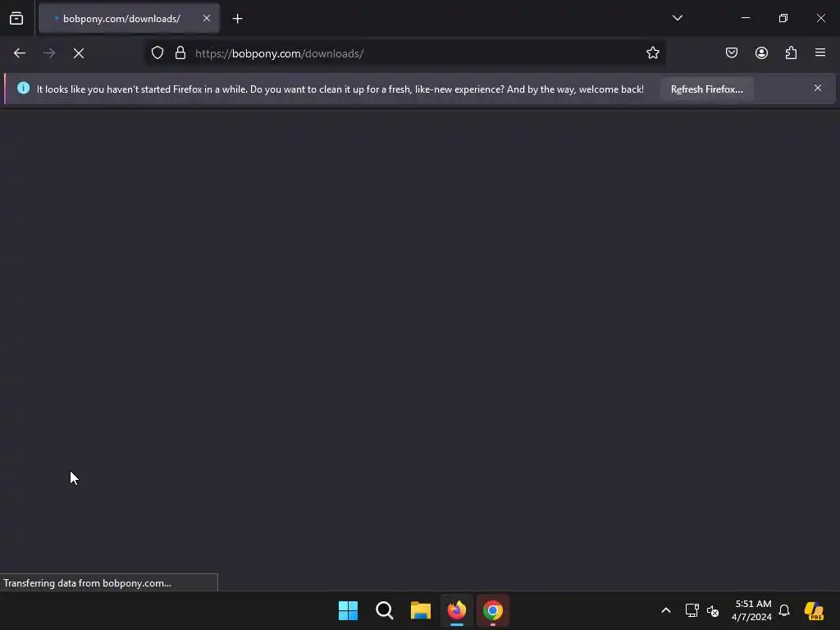Screen dimensions: 840x630
Task: Expand the list all tabs chevron
Action: [x=677, y=18]
